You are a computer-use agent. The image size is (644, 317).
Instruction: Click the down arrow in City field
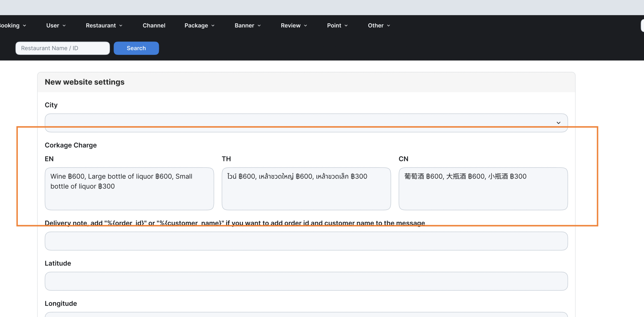point(558,123)
